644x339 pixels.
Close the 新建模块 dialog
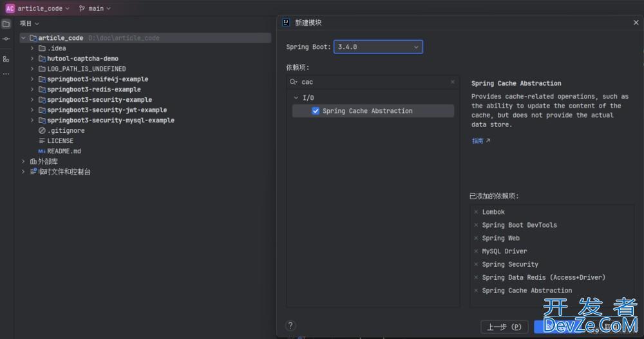pyautogui.click(x=636, y=23)
